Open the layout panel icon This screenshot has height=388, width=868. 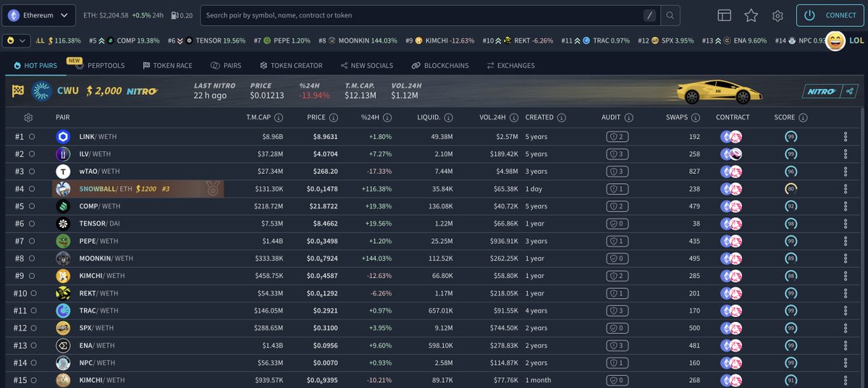pyautogui.click(x=724, y=15)
